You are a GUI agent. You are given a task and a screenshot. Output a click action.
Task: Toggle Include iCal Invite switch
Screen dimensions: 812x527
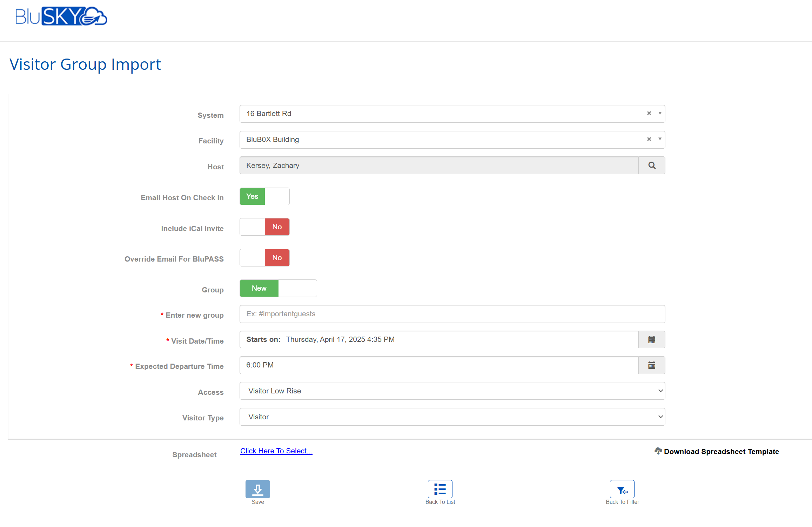(264, 227)
